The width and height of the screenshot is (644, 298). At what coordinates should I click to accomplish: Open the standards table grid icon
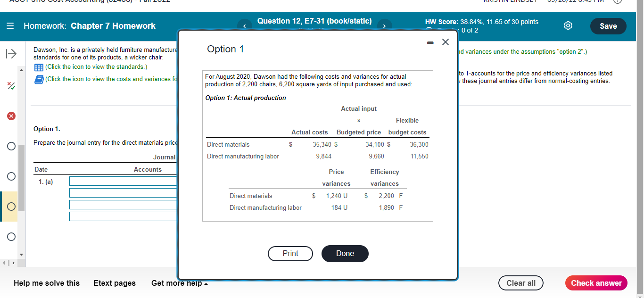click(x=39, y=67)
